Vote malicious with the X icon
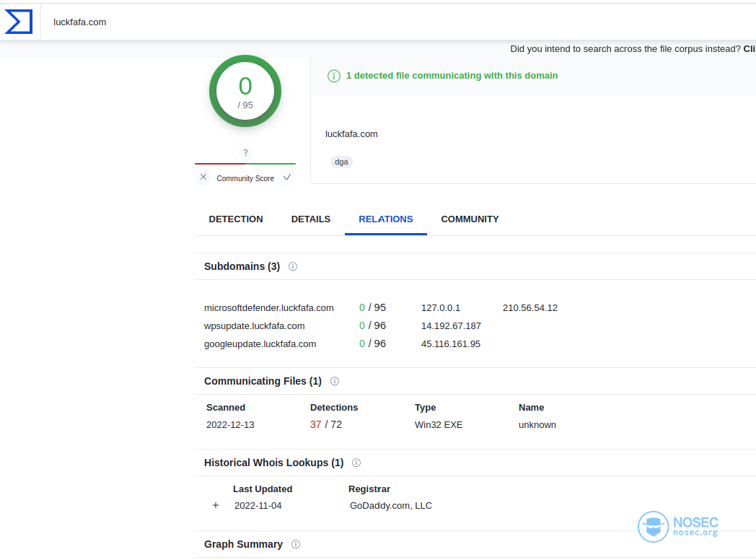Screen dimensions: 756x560 click(x=203, y=177)
